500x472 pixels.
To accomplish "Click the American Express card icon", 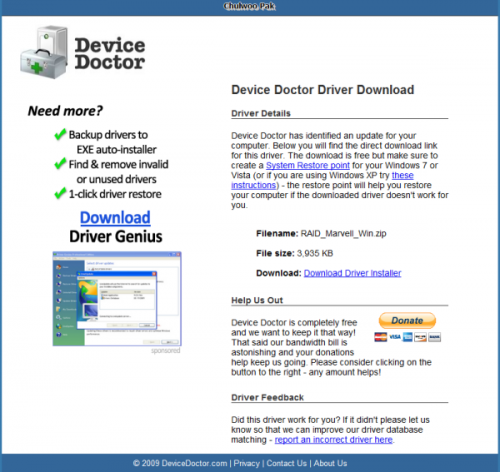I will (x=407, y=337).
